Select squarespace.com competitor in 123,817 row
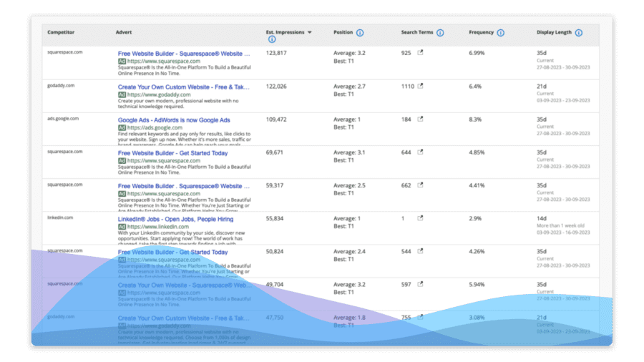 [x=64, y=52]
